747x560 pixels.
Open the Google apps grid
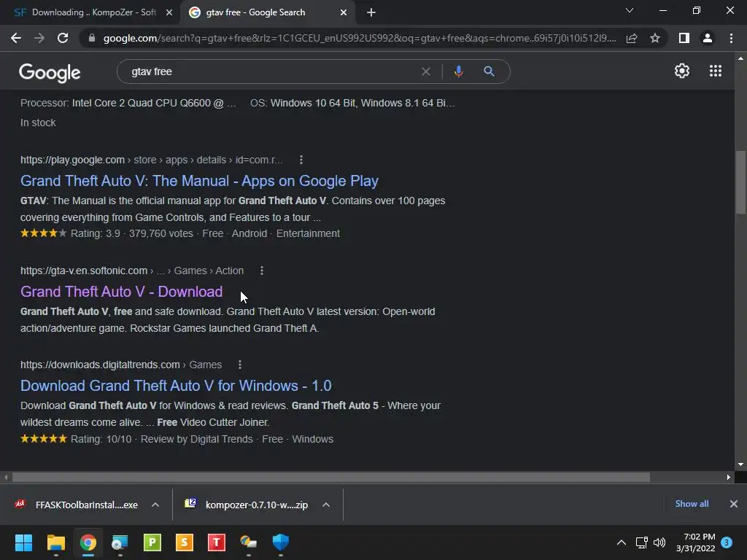tap(716, 71)
